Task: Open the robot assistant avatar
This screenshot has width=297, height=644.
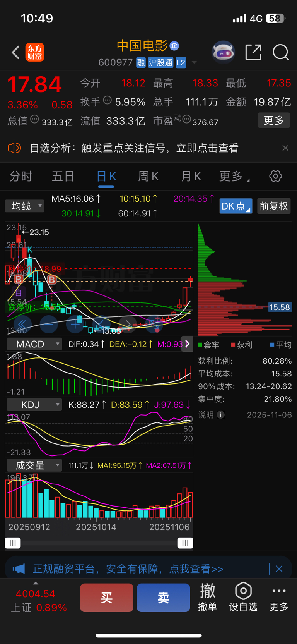Action: pyautogui.click(x=224, y=52)
